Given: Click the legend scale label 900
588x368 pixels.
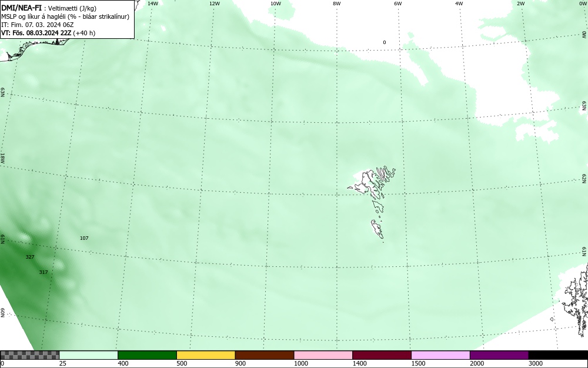Looking at the screenshot, I should pyautogui.click(x=240, y=363).
